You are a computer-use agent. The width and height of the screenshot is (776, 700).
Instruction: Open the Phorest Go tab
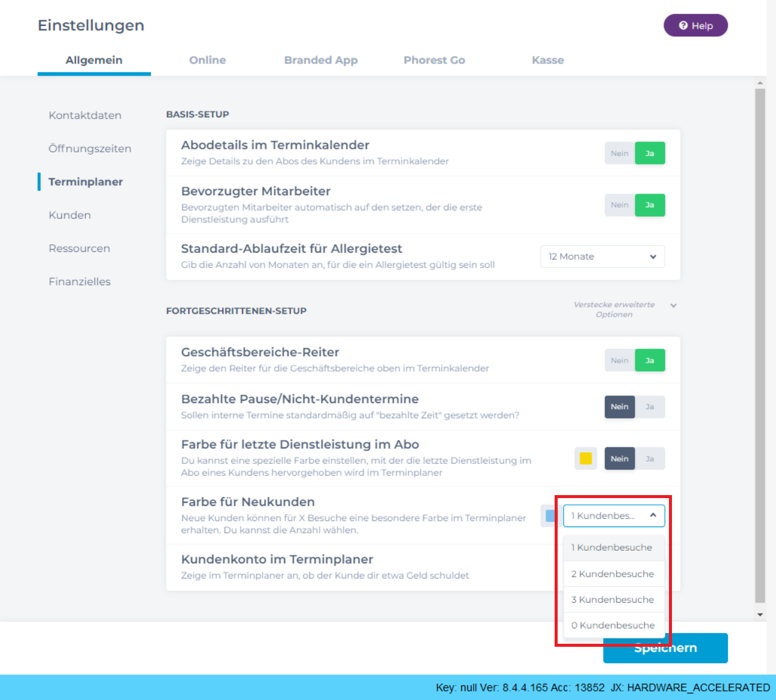tap(434, 60)
